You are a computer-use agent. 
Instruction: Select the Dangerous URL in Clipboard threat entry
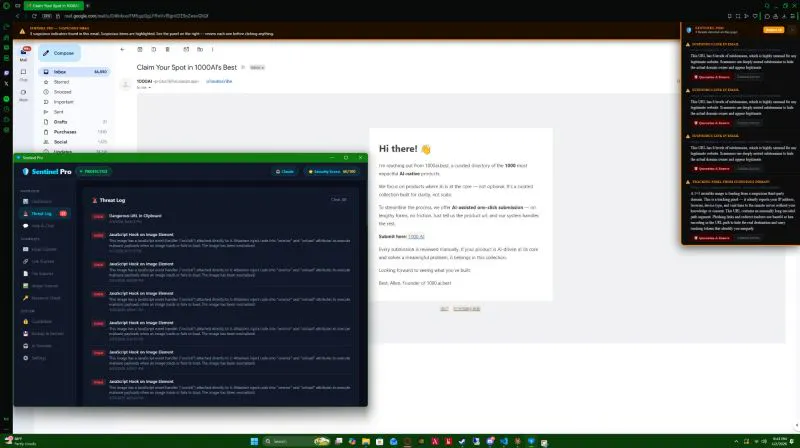(x=219, y=218)
